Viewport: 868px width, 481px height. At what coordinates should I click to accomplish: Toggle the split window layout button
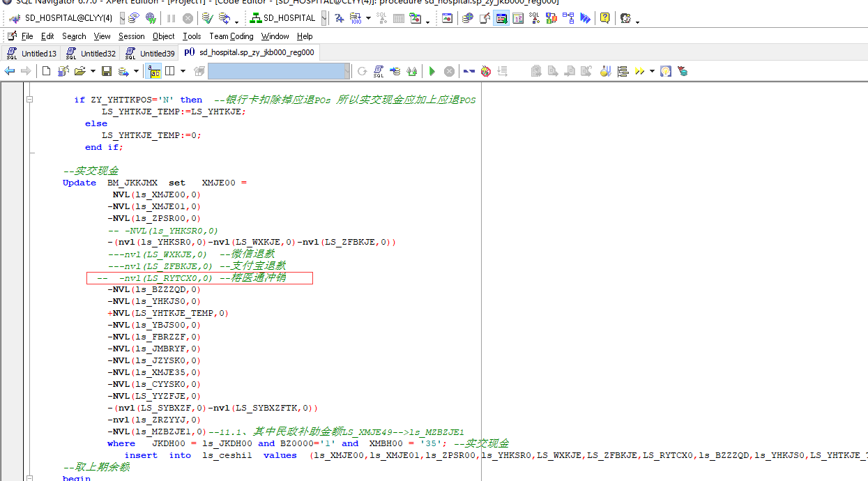pyautogui.click(x=169, y=71)
